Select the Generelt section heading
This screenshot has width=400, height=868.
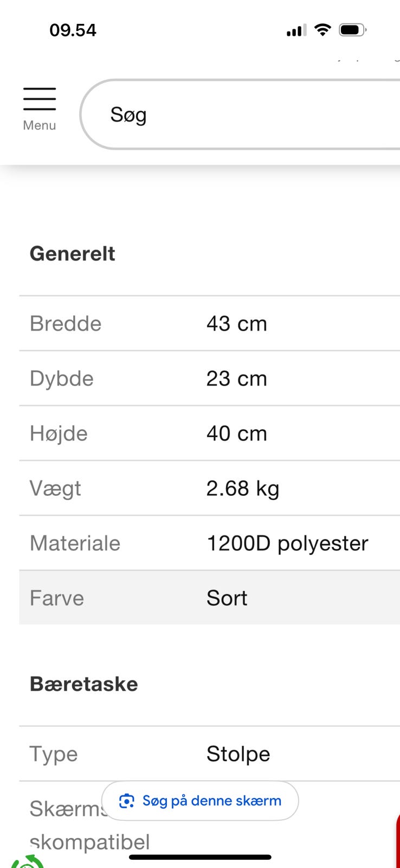[72, 254]
